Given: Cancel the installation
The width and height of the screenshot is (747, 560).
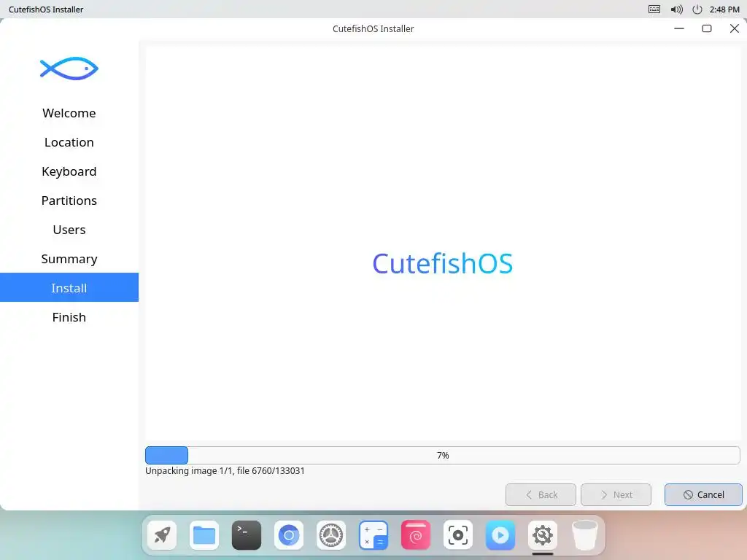Looking at the screenshot, I should pyautogui.click(x=703, y=495).
